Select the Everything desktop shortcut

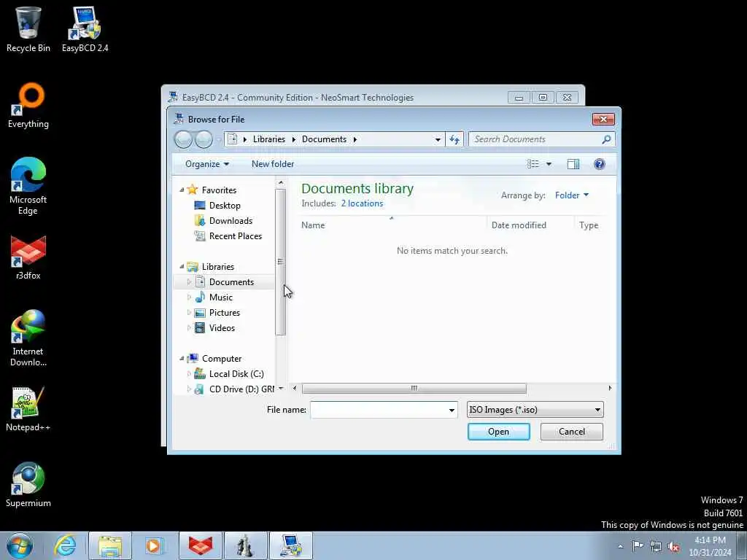pos(28,106)
